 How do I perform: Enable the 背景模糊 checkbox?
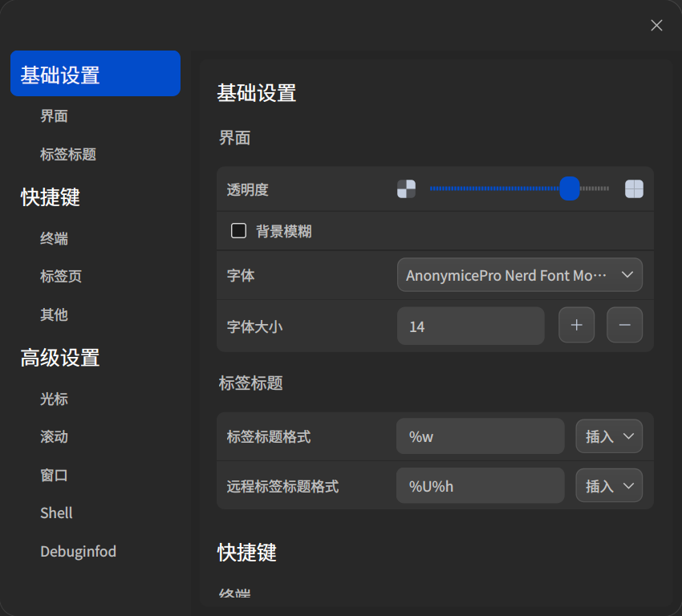pos(238,231)
